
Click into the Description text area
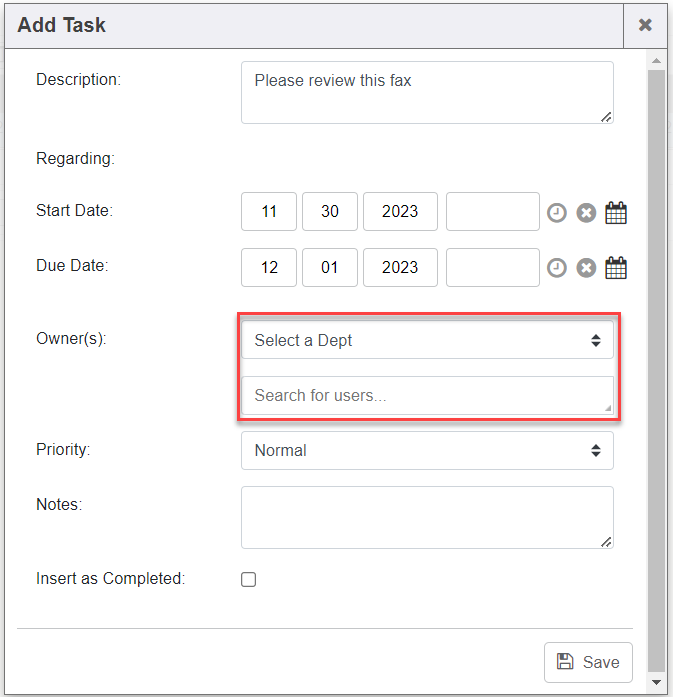click(427, 92)
